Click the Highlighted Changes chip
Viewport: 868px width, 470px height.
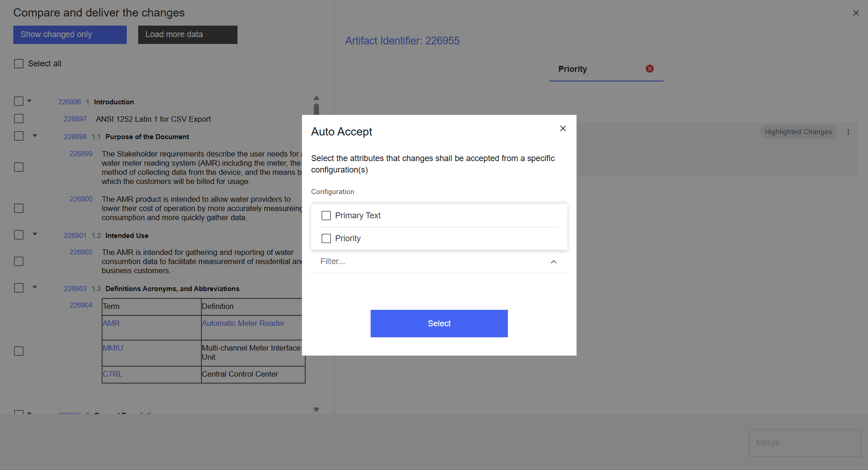click(x=798, y=132)
